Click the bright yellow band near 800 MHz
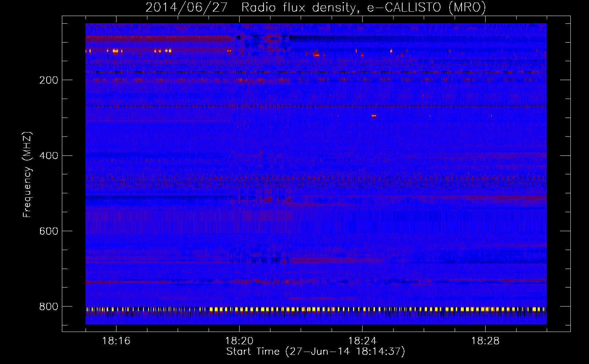The width and height of the screenshot is (589, 364). point(316,309)
